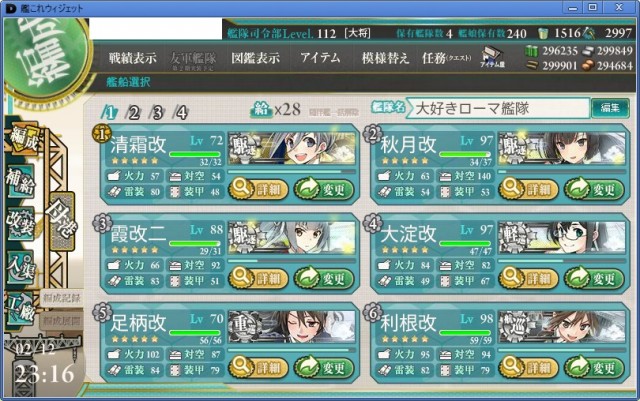Click 変更 button for 秋月改
The width and height of the screenshot is (640, 401).
(x=594, y=189)
